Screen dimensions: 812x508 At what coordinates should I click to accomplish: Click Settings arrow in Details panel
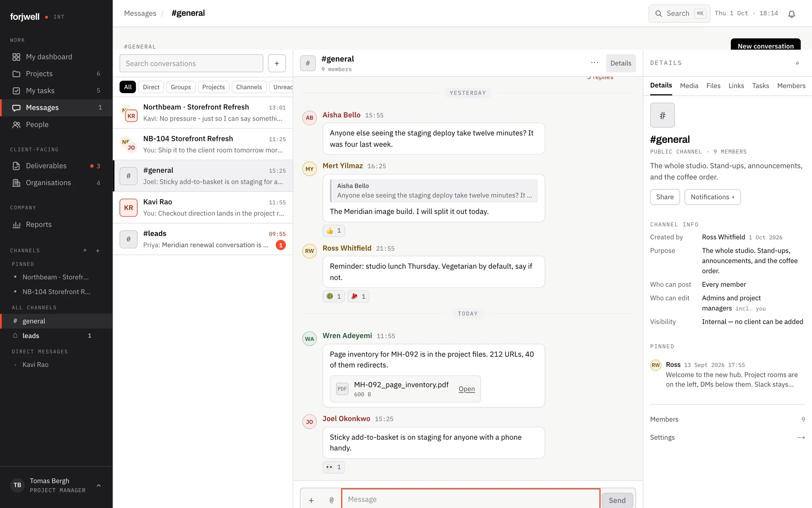(801, 438)
